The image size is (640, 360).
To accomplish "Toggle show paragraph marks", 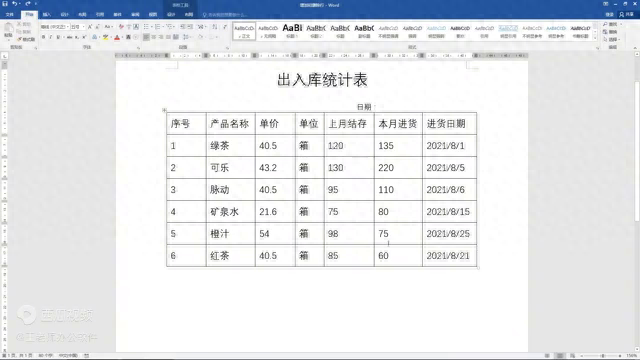I will coord(224,27).
